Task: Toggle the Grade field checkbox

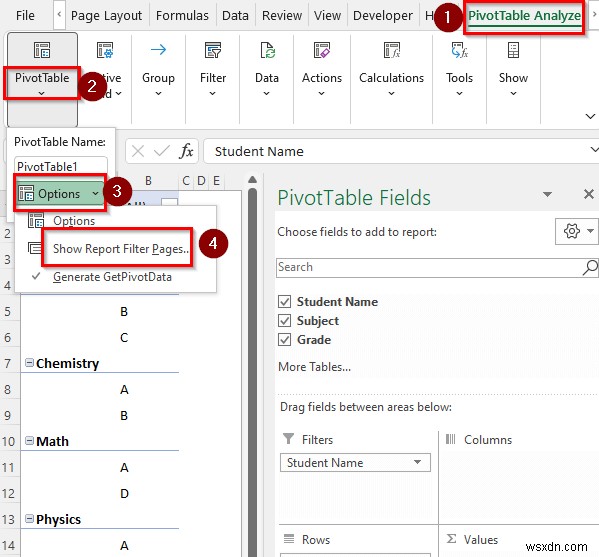Action: click(x=284, y=339)
